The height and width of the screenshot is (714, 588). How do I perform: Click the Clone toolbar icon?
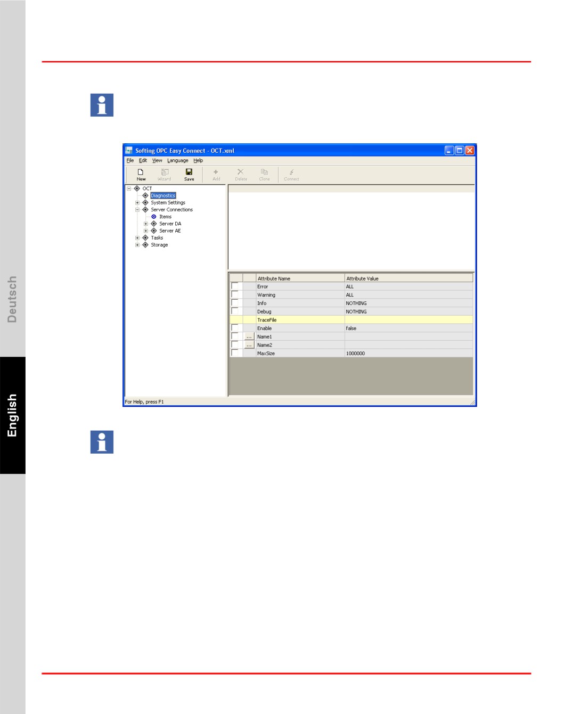tap(264, 174)
